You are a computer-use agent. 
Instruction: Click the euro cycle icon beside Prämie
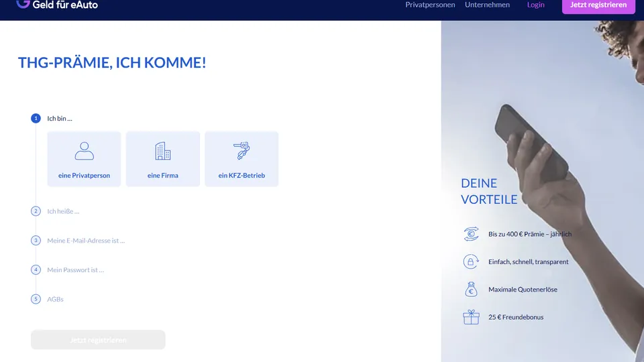[471, 234]
